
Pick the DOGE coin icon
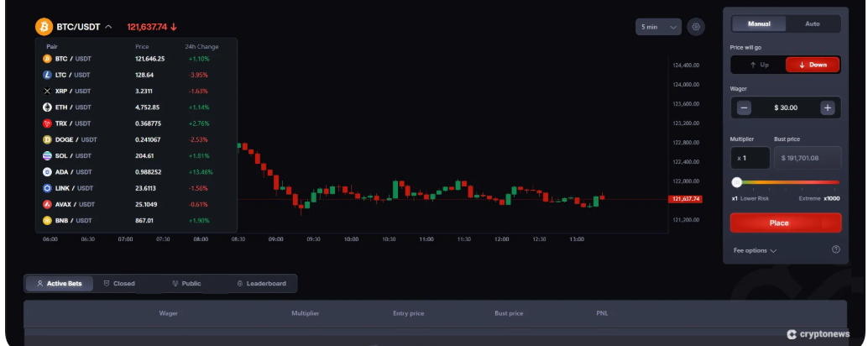pyautogui.click(x=47, y=139)
